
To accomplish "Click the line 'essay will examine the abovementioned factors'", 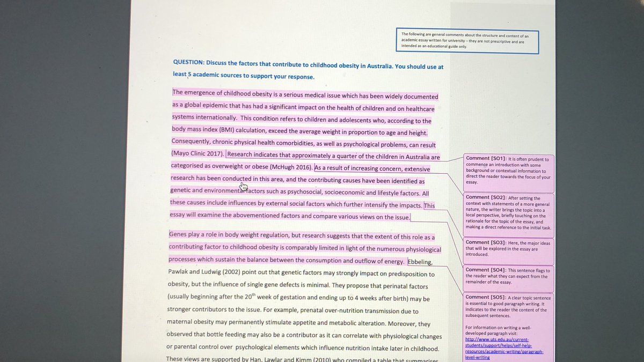I will [x=290, y=216].
